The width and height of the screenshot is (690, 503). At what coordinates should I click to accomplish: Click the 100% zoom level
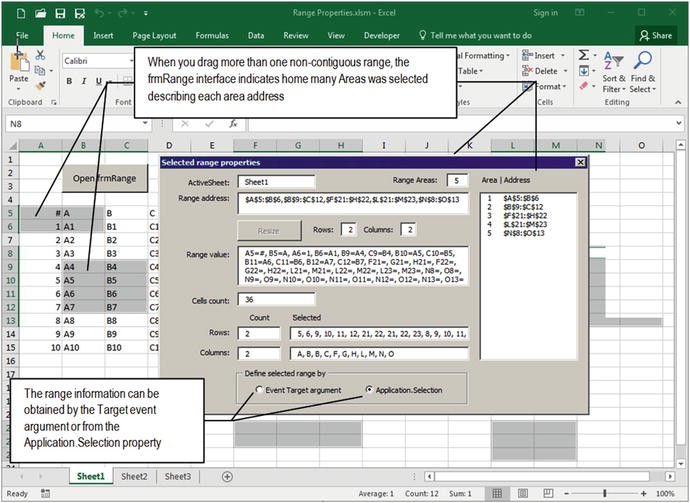coord(665,493)
